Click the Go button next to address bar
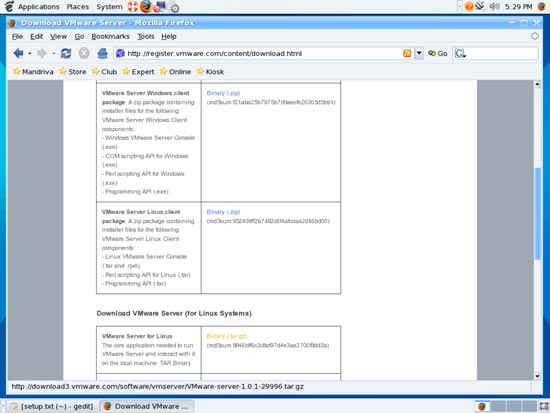Image resolution: width=550 pixels, height=413 pixels. coord(437,53)
